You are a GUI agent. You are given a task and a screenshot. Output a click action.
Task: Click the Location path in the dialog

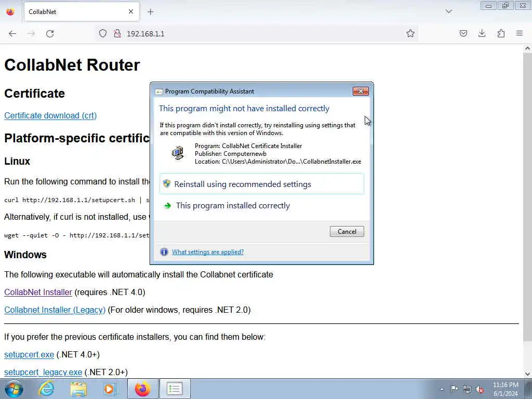click(x=278, y=162)
